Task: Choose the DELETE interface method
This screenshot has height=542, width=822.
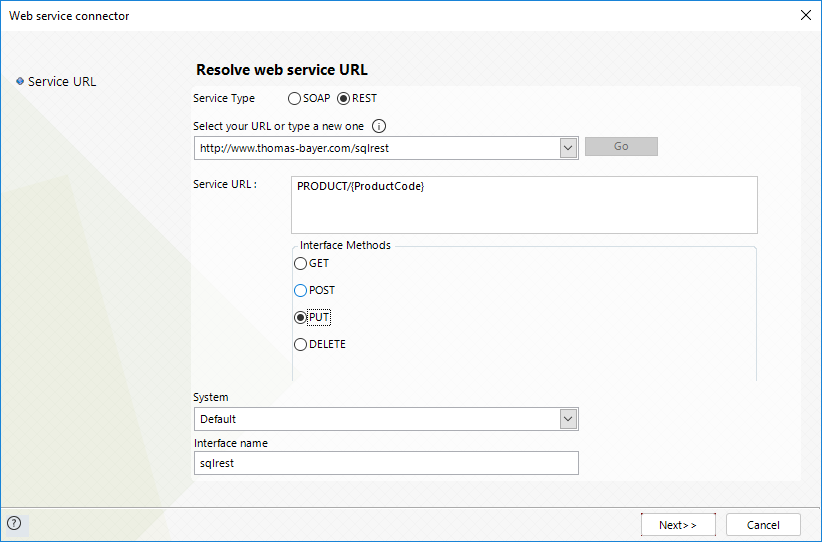Action: click(x=320, y=344)
